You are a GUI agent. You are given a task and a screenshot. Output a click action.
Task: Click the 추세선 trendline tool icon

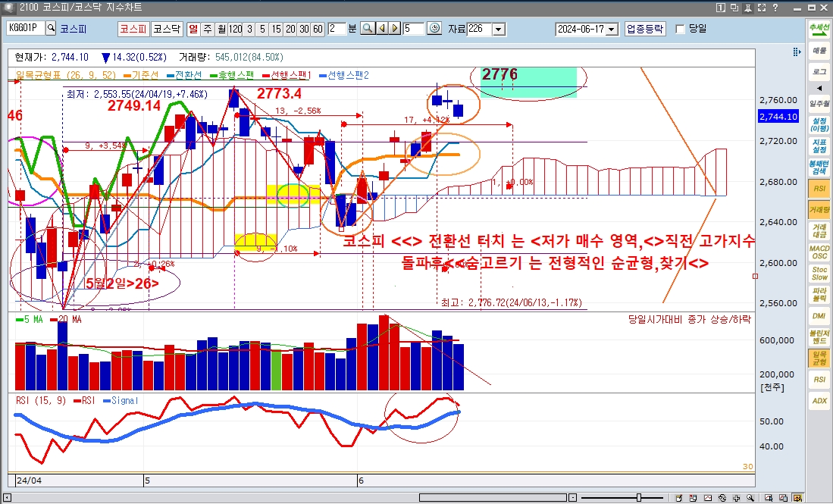click(819, 30)
